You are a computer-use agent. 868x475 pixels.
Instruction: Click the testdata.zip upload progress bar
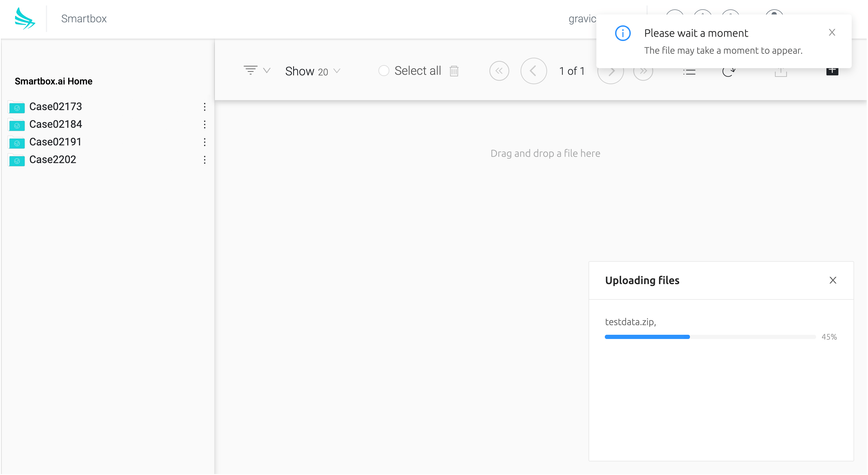[710, 337]
